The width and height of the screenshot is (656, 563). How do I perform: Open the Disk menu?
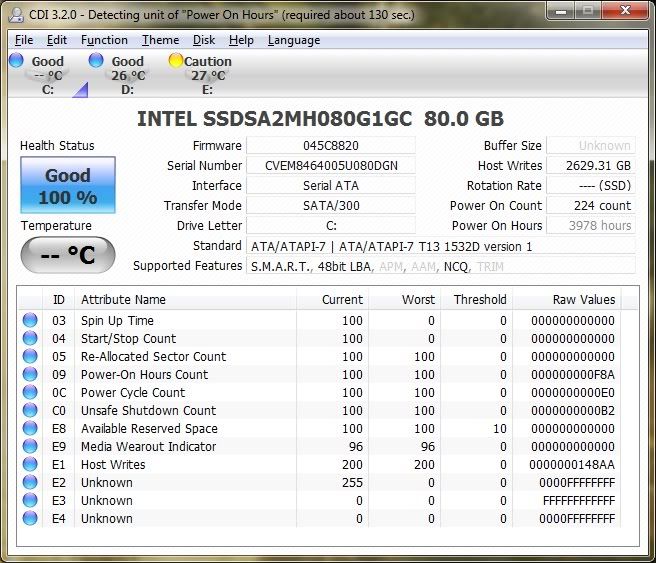(204, 40)
